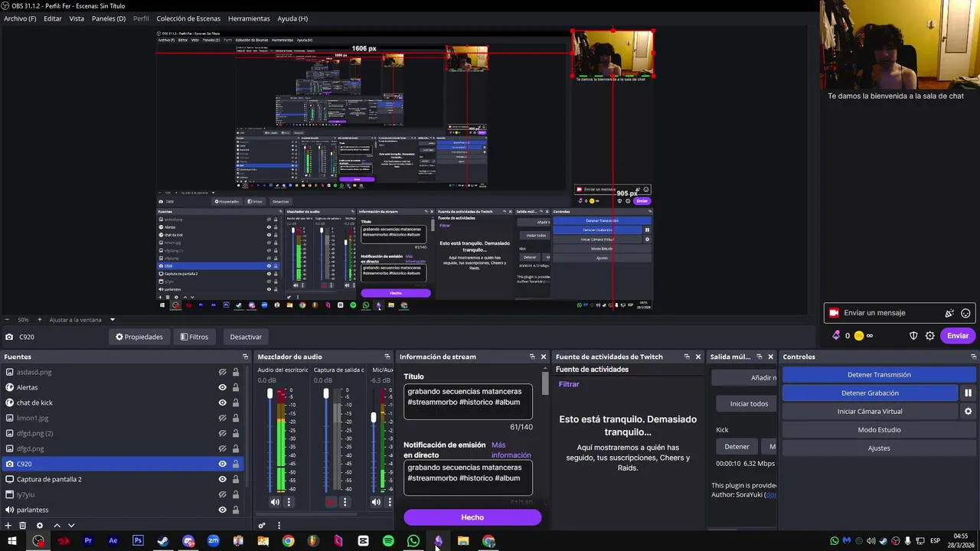The width and height of the screenshot is (980, 551).
Task: Click Propiedades button for C920
Action: pos(139,337)
